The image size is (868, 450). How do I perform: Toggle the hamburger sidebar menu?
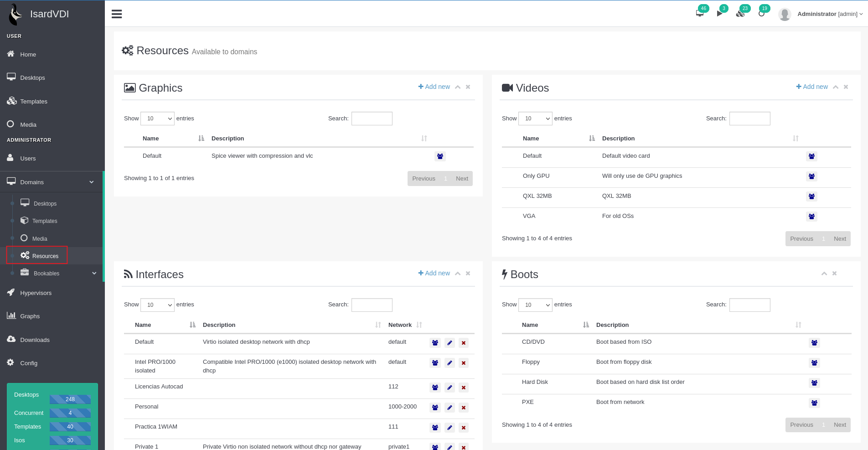coord(117,14)
